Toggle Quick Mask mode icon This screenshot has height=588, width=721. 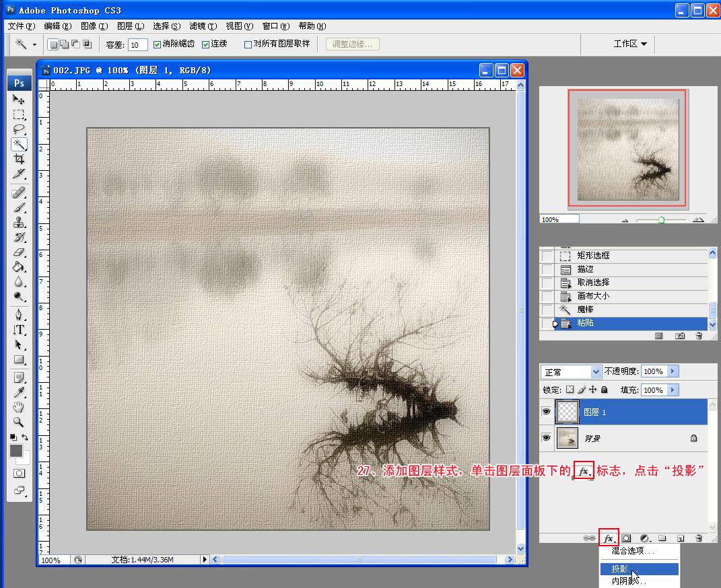[x=20, y=473]
